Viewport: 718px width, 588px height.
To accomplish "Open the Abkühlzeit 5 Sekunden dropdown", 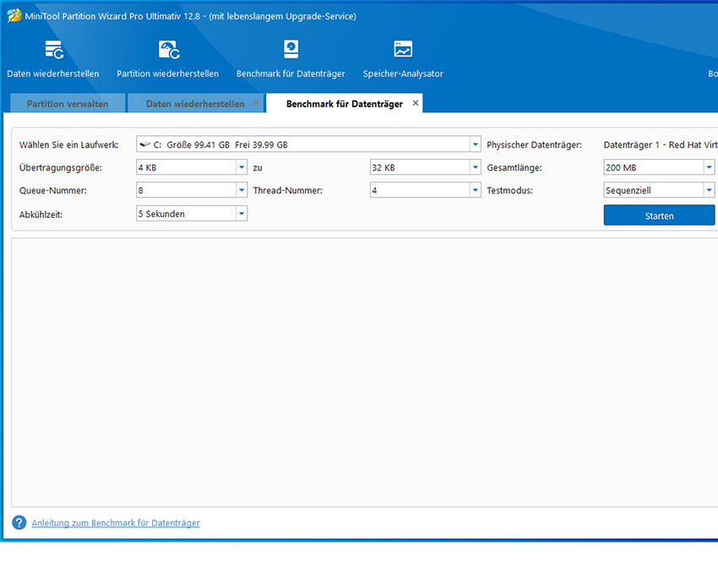I will tap(242, 214).
